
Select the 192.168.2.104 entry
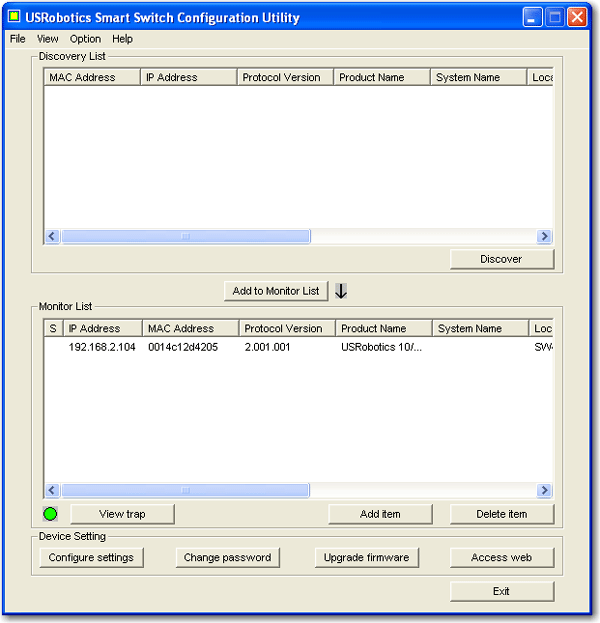[102, 347]
